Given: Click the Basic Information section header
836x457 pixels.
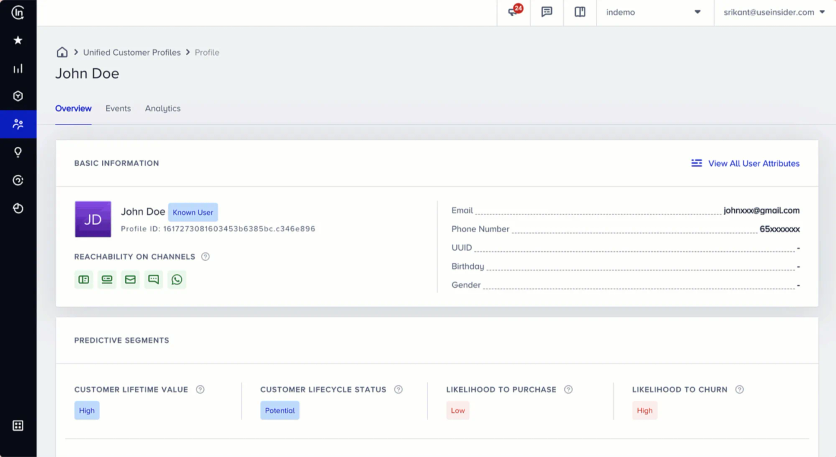Looking at the screenshot, I should (x=117, y=163).
